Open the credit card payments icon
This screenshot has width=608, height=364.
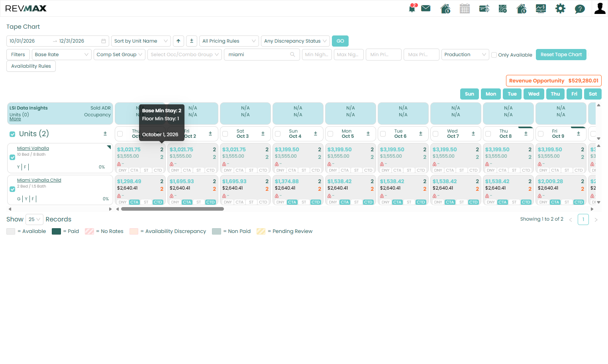click(x=484, y=8)
